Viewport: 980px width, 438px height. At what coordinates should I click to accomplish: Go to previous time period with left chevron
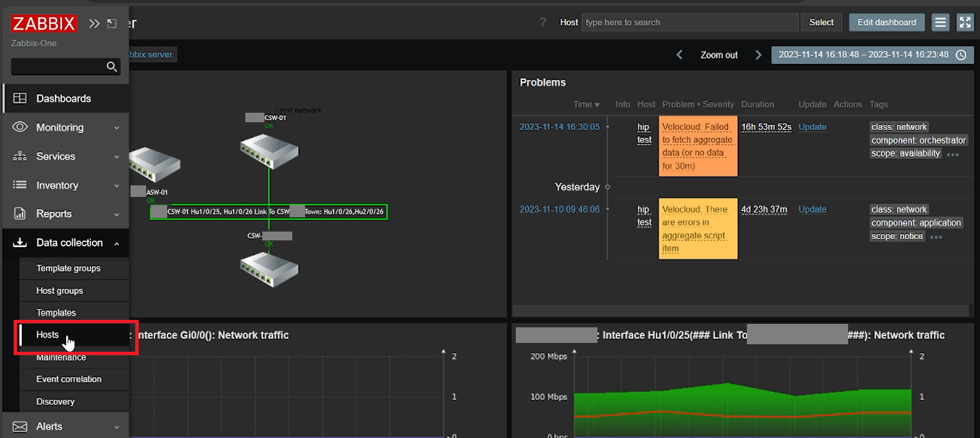coord(679,54)
